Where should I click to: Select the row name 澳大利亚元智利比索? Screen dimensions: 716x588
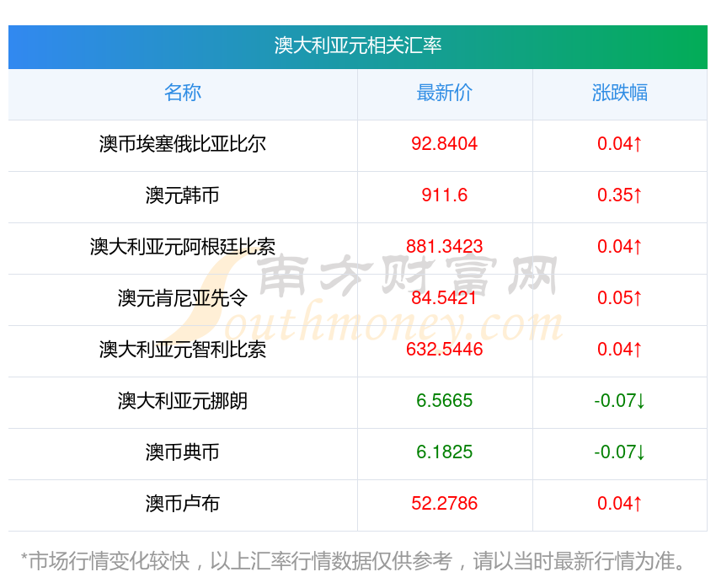pyautogui.click(x=183, y=350)
